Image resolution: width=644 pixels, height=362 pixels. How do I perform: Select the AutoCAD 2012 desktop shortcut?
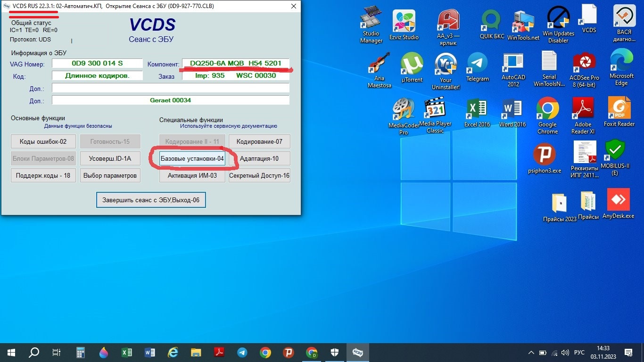tap(513, 70)
